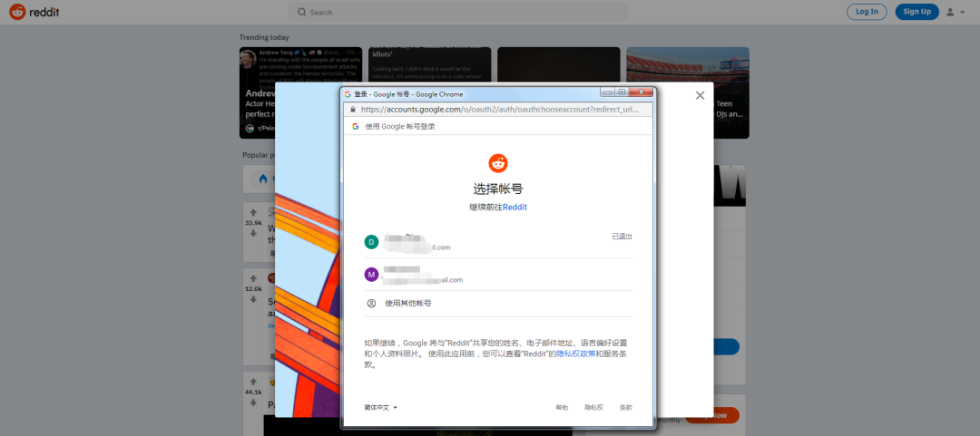
Task: Click the Sign Up button
Action: pos(916,12)
